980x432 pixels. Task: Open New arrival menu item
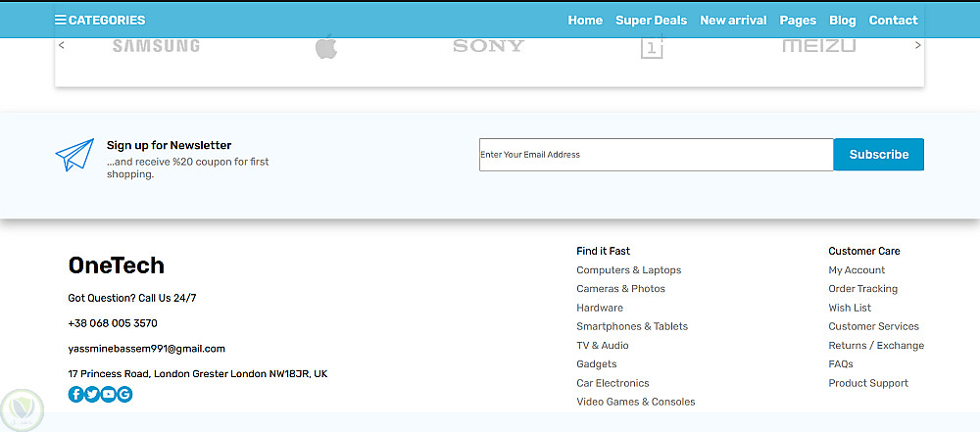(x=733, y=20)
